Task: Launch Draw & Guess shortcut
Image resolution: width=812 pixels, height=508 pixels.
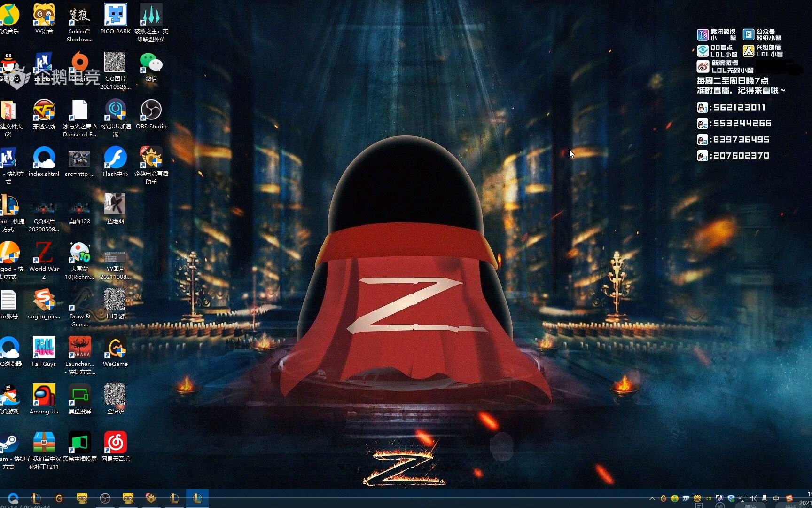Action: point(79,308)
